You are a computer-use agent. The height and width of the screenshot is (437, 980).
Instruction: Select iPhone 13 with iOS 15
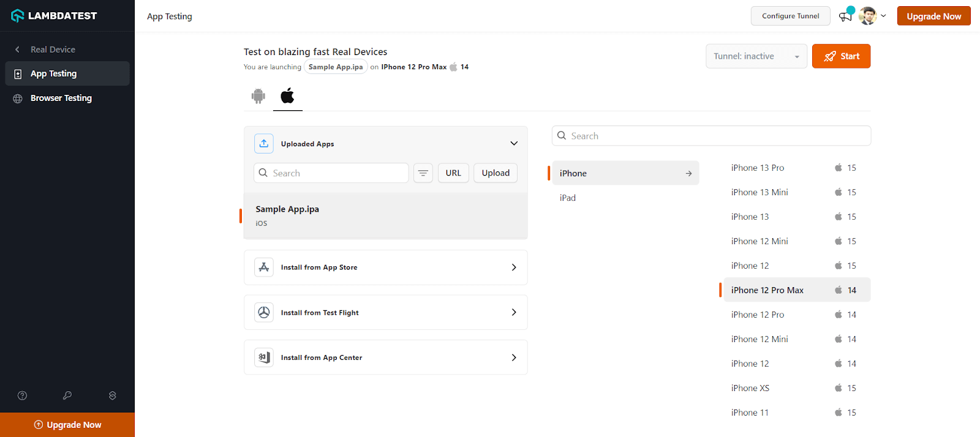tap(797, 217)
